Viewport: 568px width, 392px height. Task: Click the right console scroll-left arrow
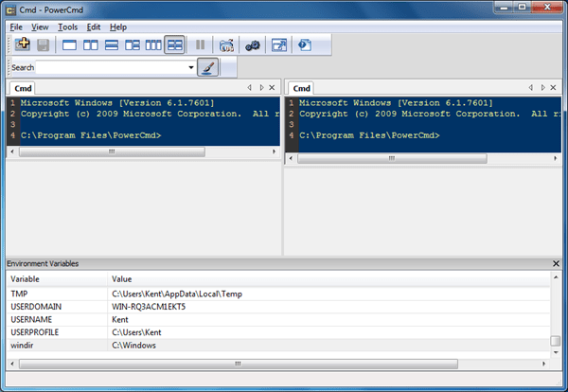[291, 159]
